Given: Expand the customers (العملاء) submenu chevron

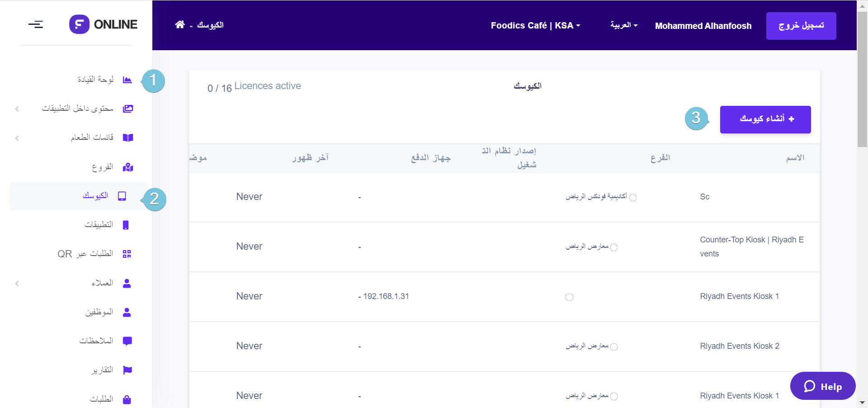Looking at the screenshot, I should tap(17, 284).
